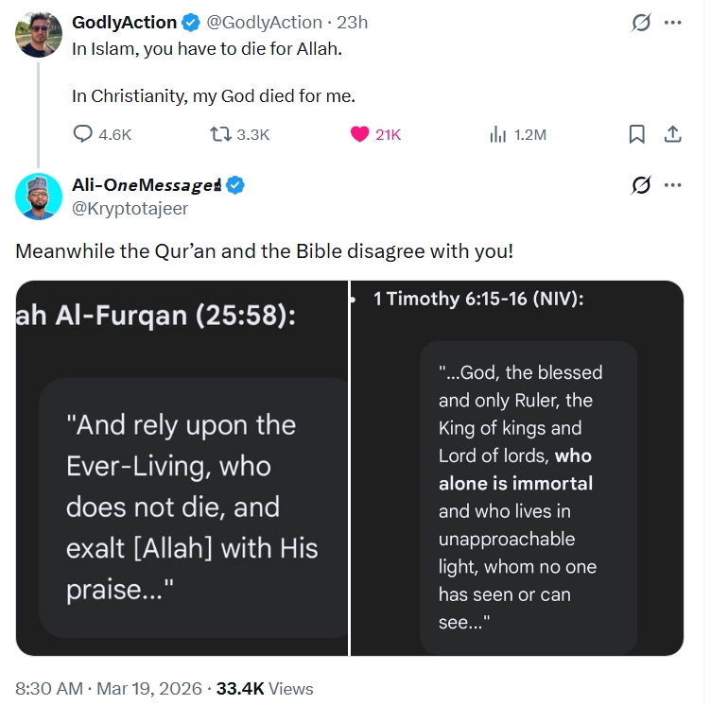
Task: Open Grok icon on GodlyAction's post
Action: tap(641, 23)
